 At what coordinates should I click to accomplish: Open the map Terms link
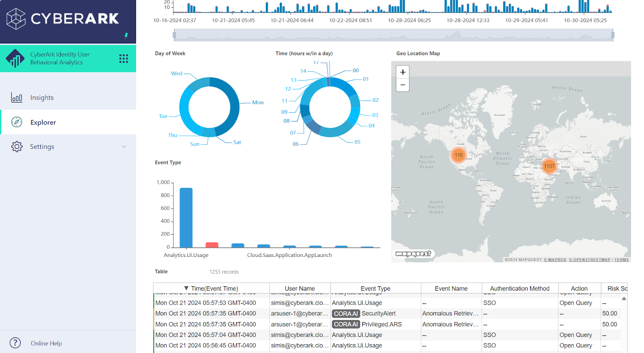point(621,260)
